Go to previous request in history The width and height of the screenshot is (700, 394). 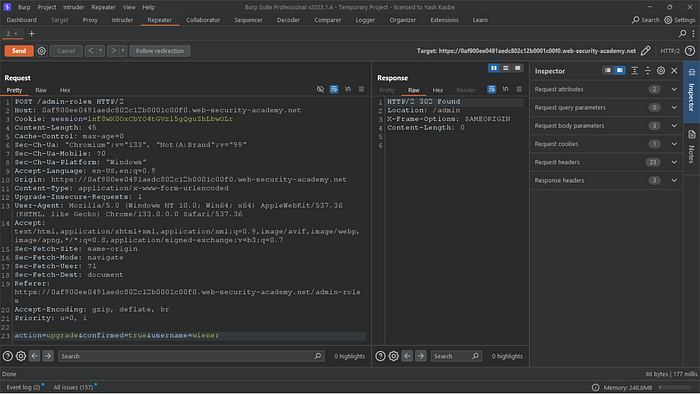(91, 51)
